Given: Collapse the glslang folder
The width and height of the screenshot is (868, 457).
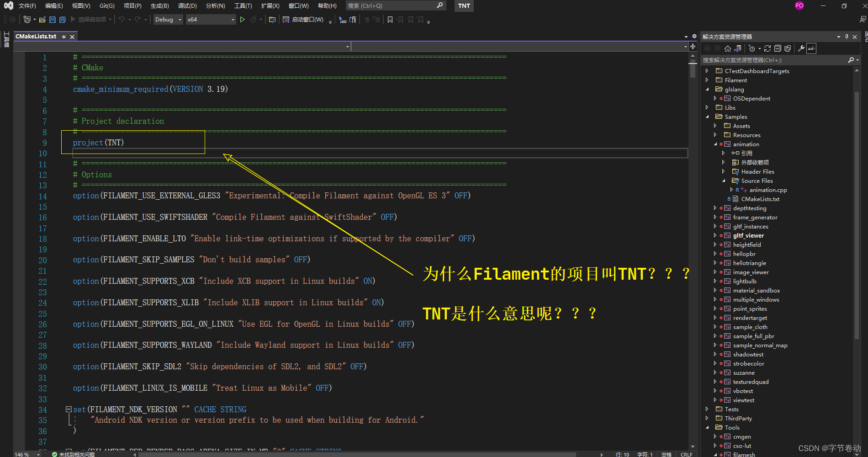Looking at the screenshot, I should click(707, 89).
